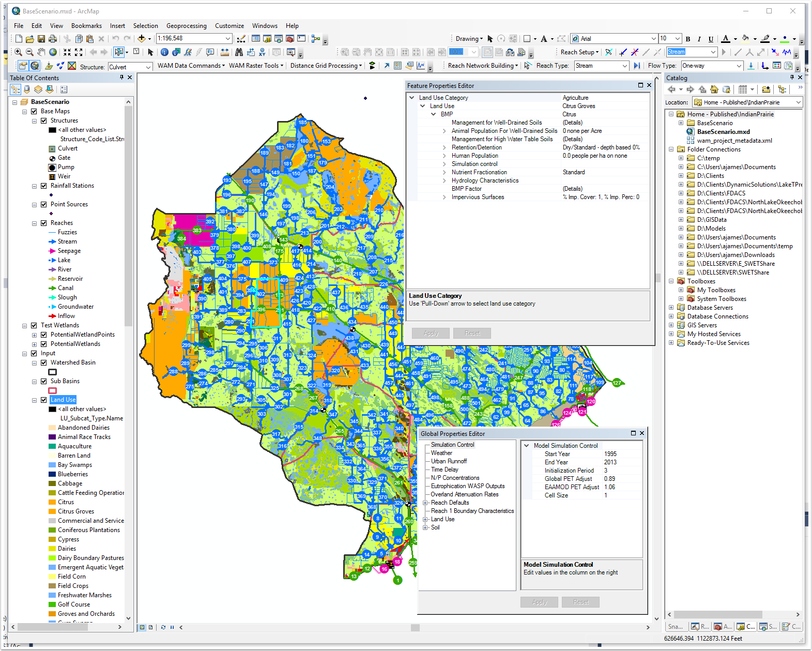
Task: Click the Save map document icon
Action: point(41,39)
